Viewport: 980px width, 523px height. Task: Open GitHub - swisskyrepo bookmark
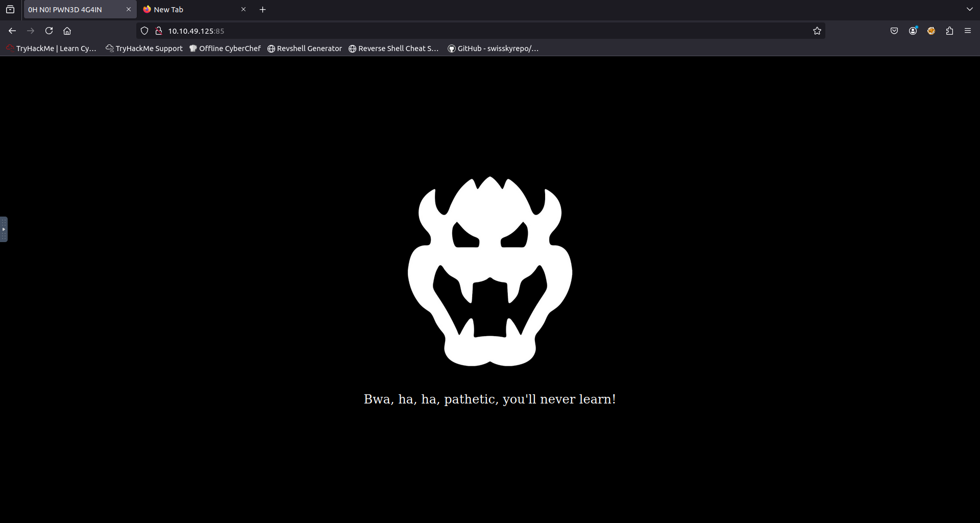click(x=493, y=49)
